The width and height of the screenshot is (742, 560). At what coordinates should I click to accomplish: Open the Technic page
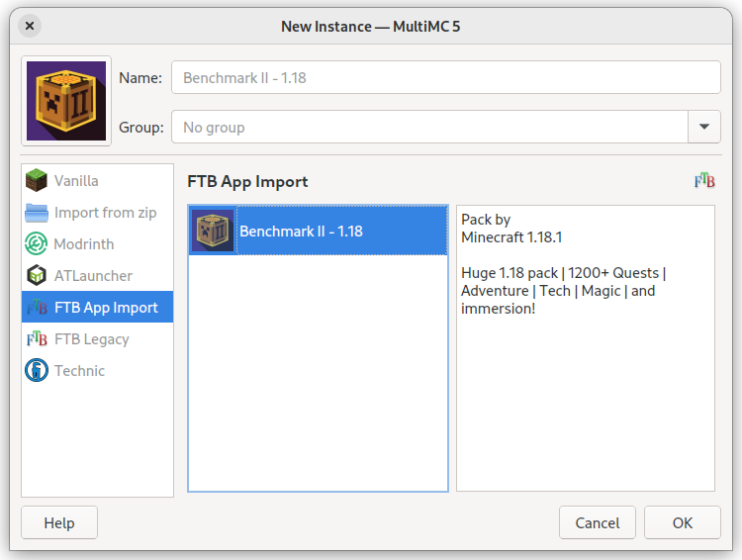pos(98,370)
